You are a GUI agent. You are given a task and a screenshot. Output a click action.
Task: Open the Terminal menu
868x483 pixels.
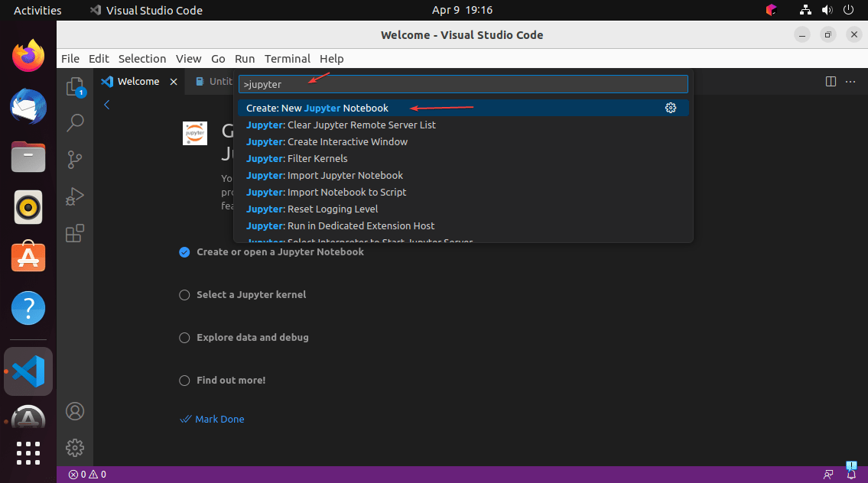pyautogui.click(x=288, y=59)
